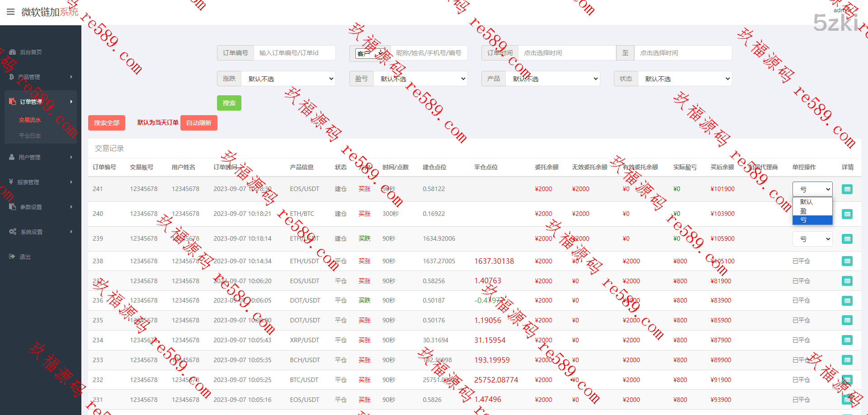
Task: Open details icon for order 238
Action: [847, 261]
